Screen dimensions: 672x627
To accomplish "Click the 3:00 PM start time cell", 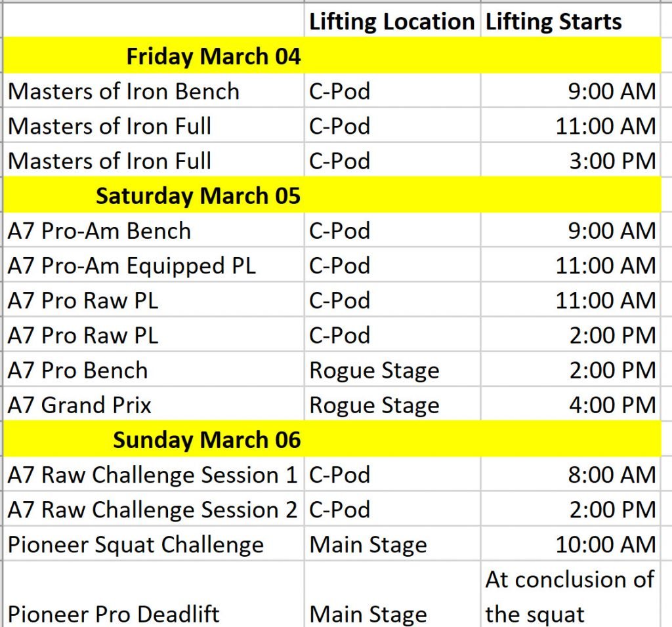I will coord(570,160).
